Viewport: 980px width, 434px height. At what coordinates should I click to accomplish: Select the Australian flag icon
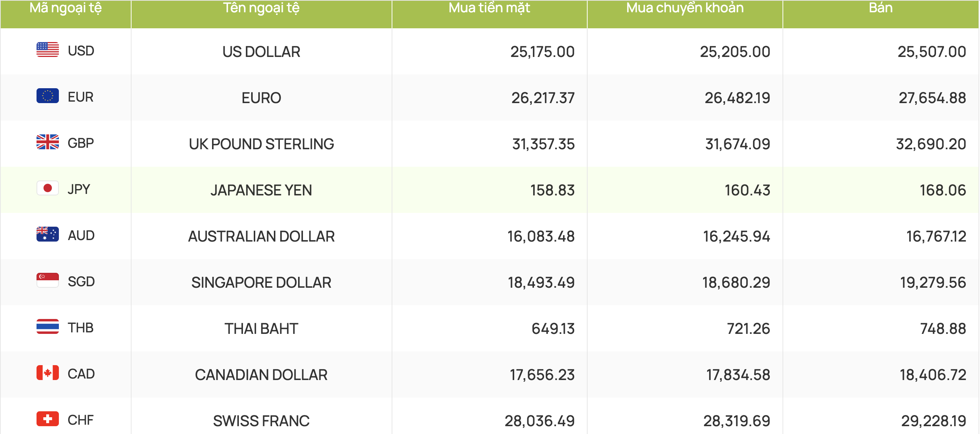[x=48, y=234]
